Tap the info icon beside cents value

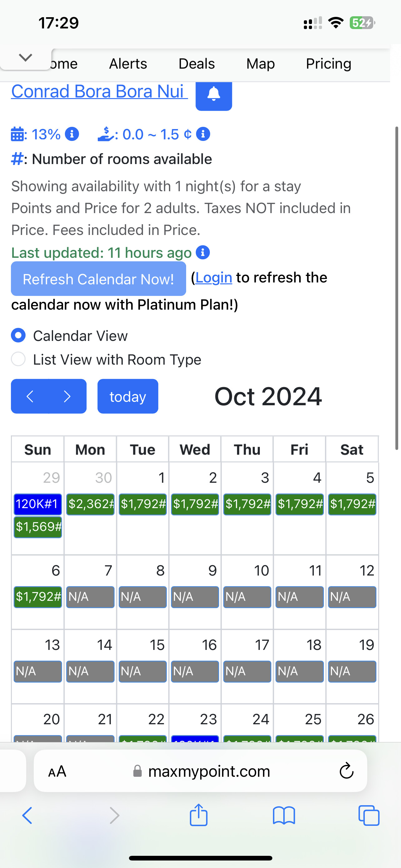[203, 134]
